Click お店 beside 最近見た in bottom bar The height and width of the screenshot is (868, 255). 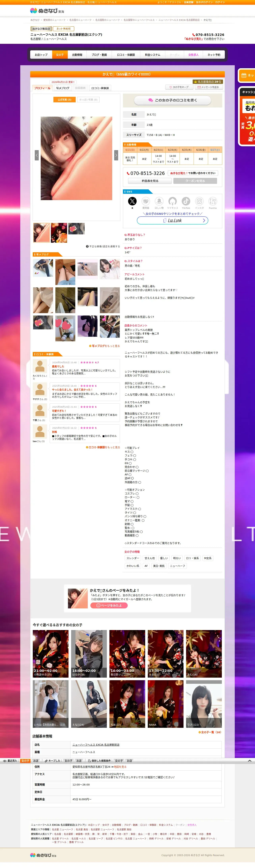(x=36, y=761)
